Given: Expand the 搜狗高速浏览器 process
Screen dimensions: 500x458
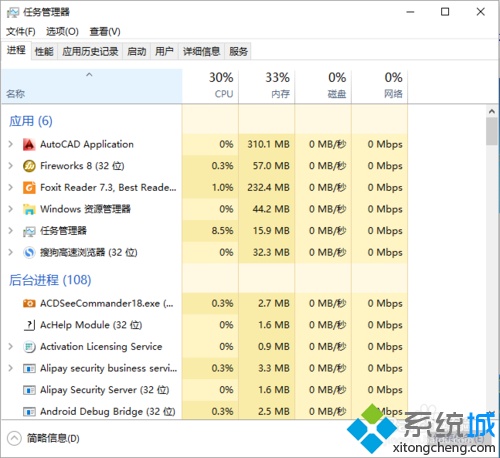Looking at the screenshot, I should point(11,252).
